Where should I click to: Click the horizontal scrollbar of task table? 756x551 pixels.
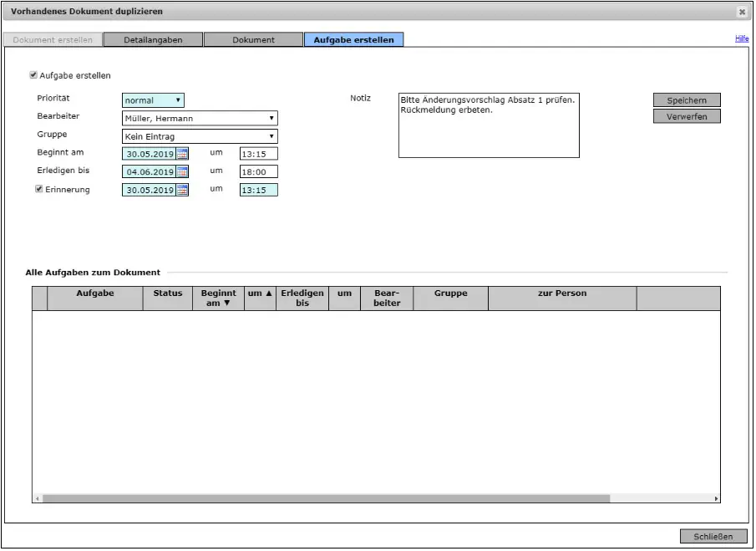326,498
